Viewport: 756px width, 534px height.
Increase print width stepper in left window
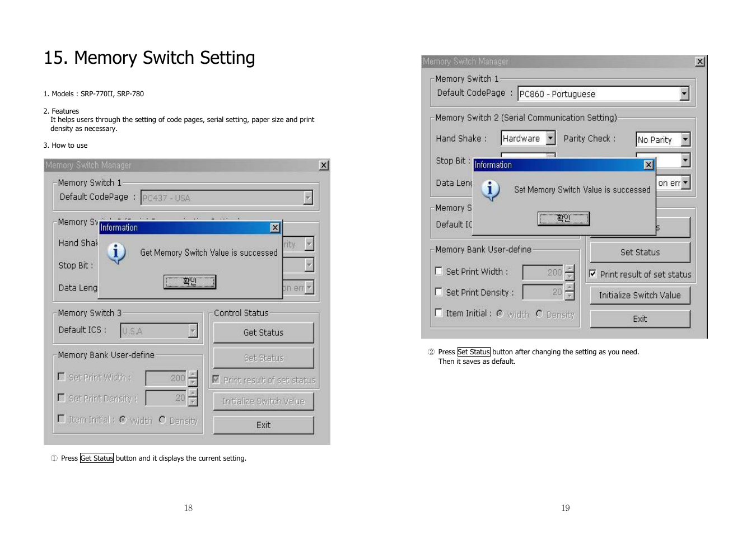(x=193, y=374)
